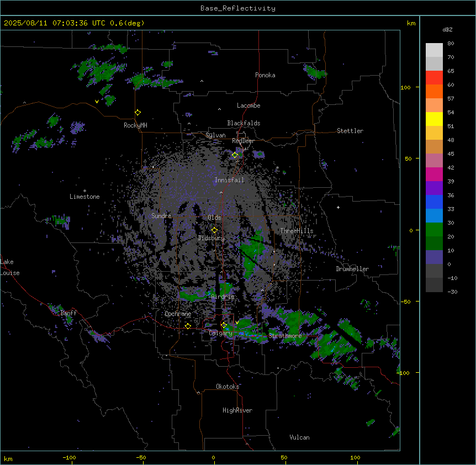The height and width of the screenshot is (465, 476).
Task: Click the asterisk marker above the Limestone label
Action: (84, 191)
